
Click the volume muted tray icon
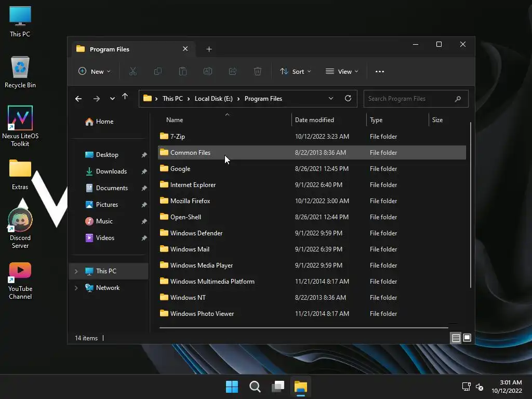click(x=480, y=387)
